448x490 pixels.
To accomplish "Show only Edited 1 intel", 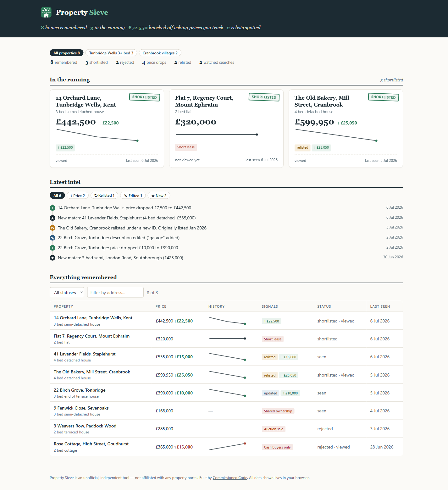I will coord(133,195).
